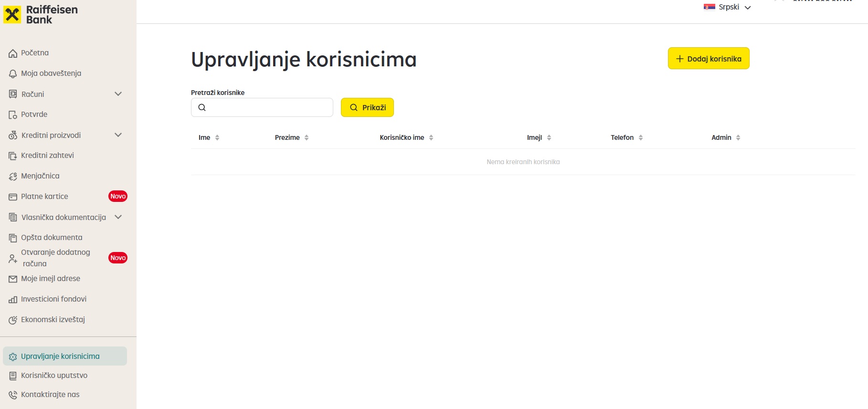The image size is (868, 409).
Task: Open Kreditni zahtevi menu item
Action: pyautogui.click(x=47, y=156)
